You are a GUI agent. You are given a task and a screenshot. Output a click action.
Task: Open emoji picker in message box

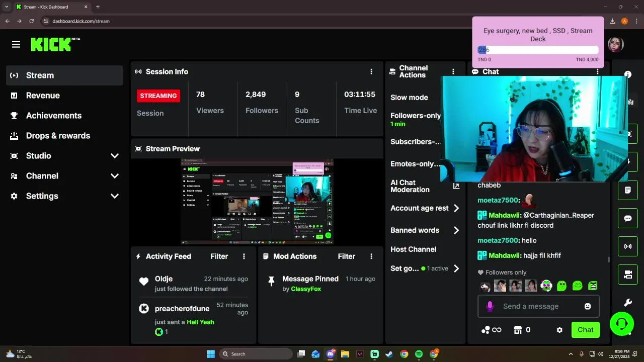pyautogui.click(x=588, y=306)
